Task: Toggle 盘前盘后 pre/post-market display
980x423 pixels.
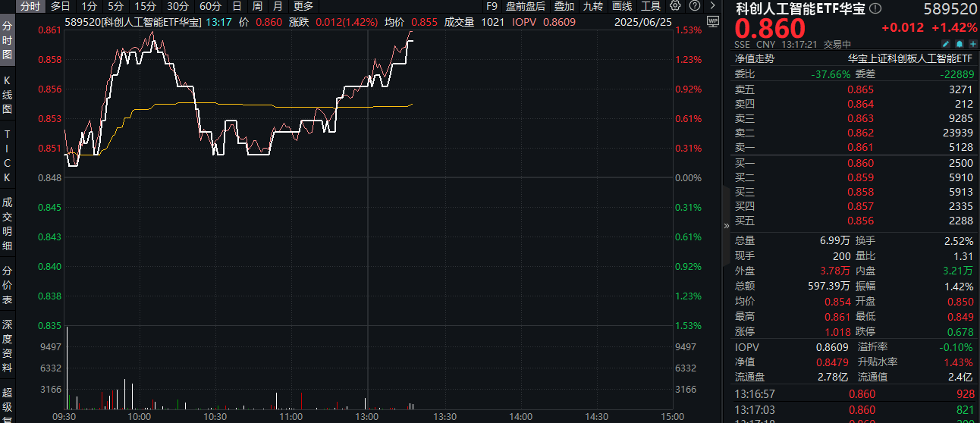Action: pos(525,6)
